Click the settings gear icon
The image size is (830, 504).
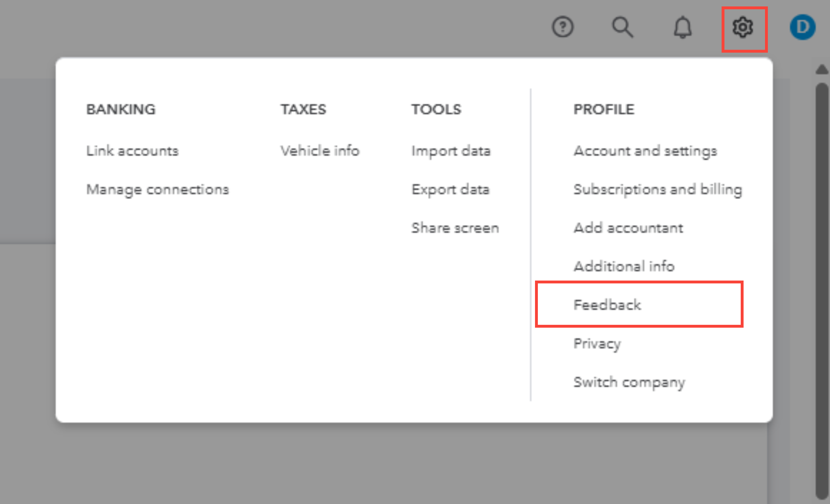tap(743, 27)
